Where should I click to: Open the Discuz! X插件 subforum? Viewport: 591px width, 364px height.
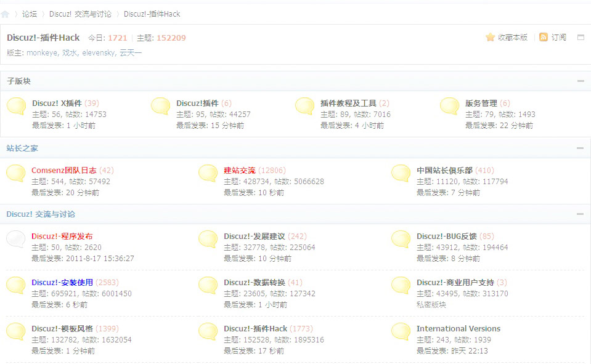tap(57, 103)
